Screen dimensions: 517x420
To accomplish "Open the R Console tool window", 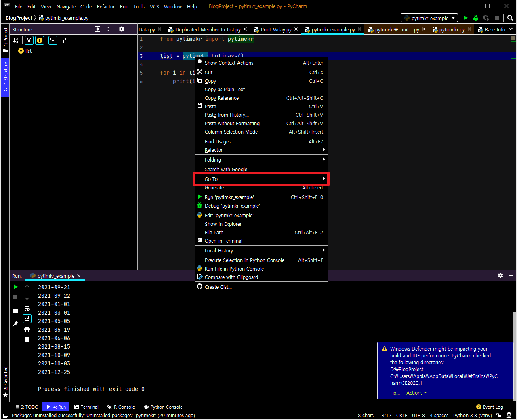I will [x=121, y=407].
